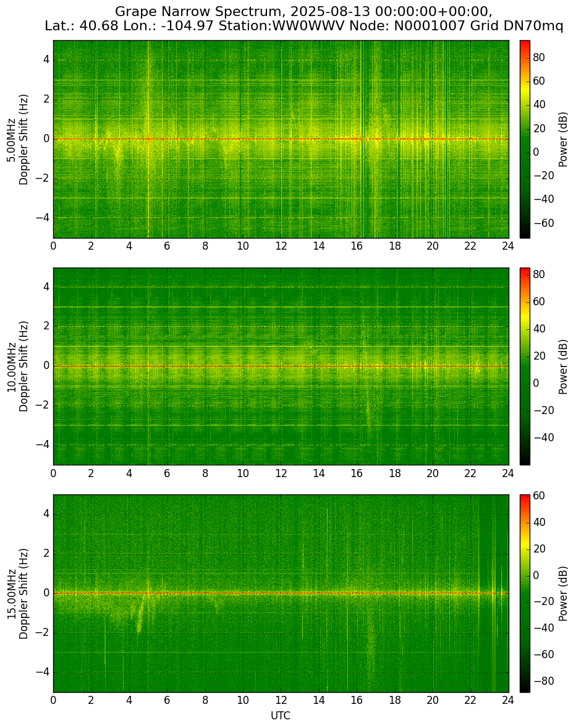
Task: Click x-axis tick '22' of 15.00MHz panel
Action: [470, 700]
